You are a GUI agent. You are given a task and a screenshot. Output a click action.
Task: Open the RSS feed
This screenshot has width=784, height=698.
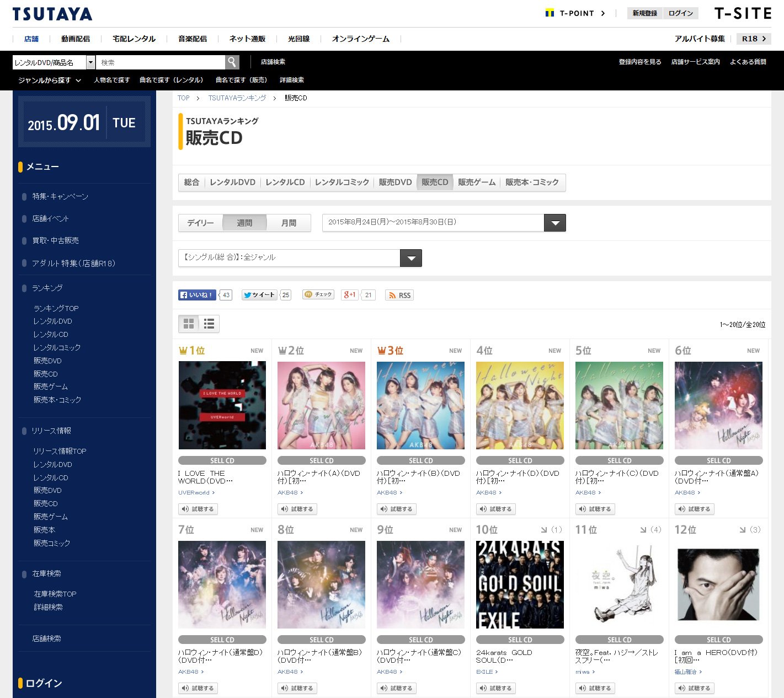(399, 295)
